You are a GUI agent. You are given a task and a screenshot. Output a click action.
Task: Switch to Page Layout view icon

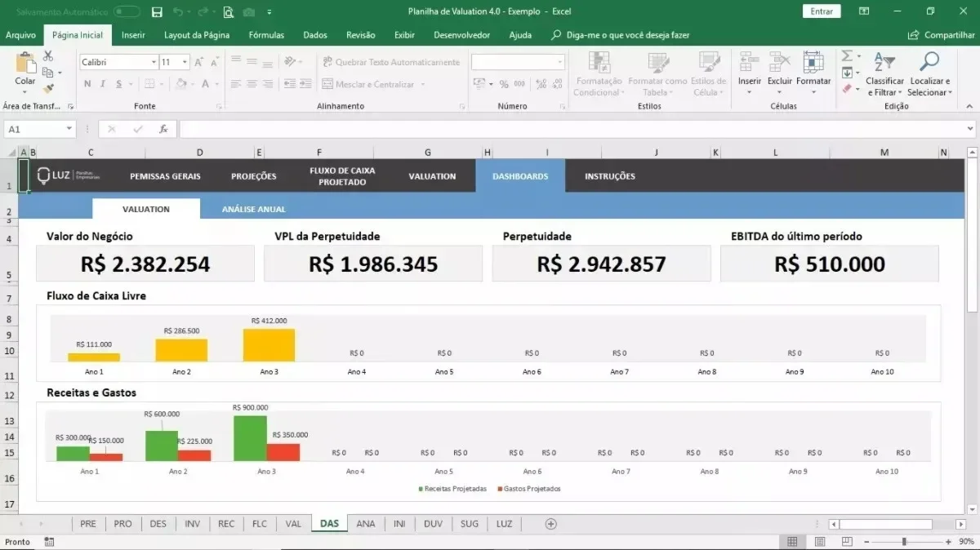pos(819,542)
